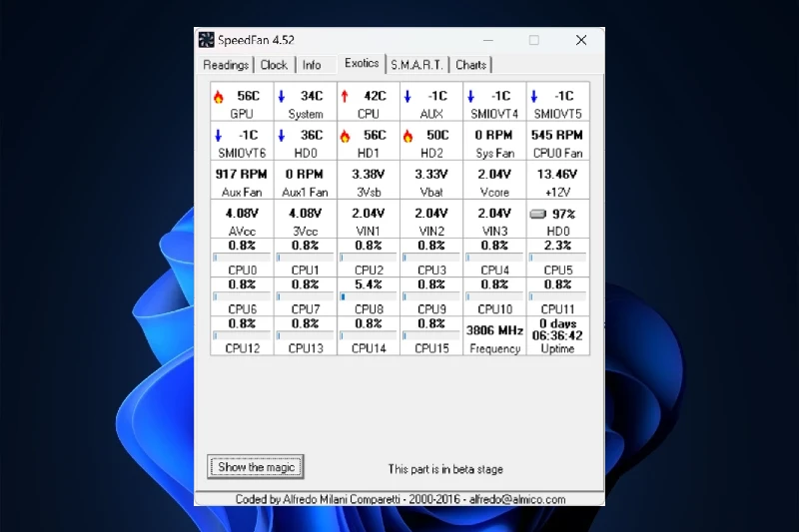Click the 2.04V VIN1 reading
This screenshot has height=532, width=799.
(368, 214)
